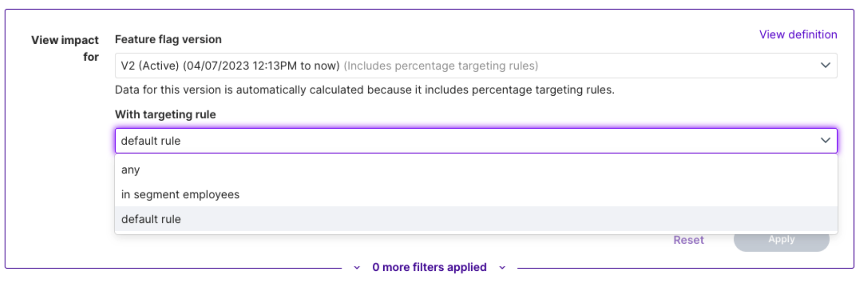Click the 'View impact for' heading
868x281 pixels.
coord(65,48)
